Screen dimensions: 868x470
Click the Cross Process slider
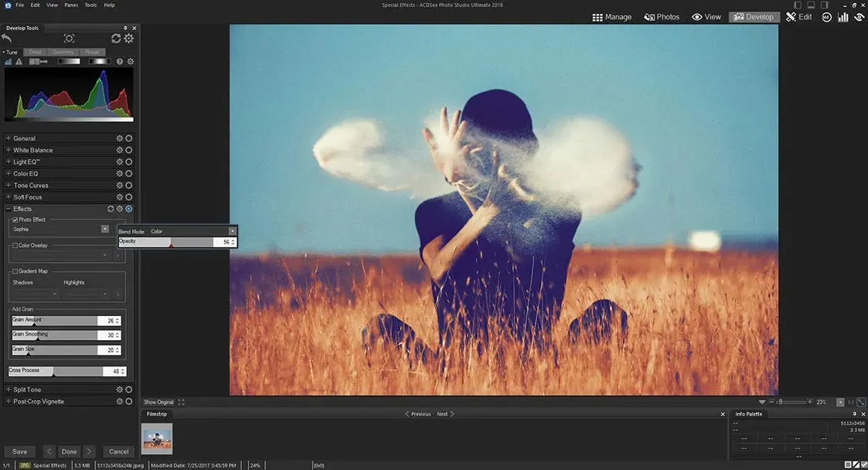click(x=56, y=371)
